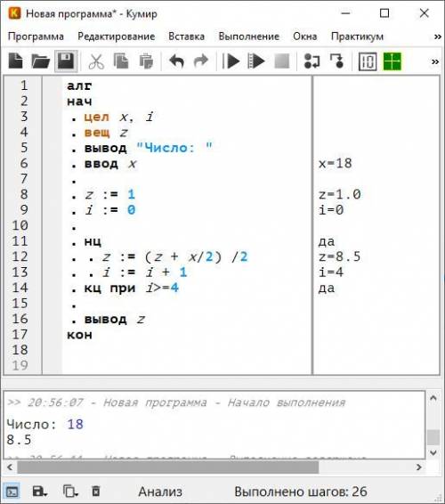Save the program with the floppy icon
This screenshot has width=445, height=504.
66,61
